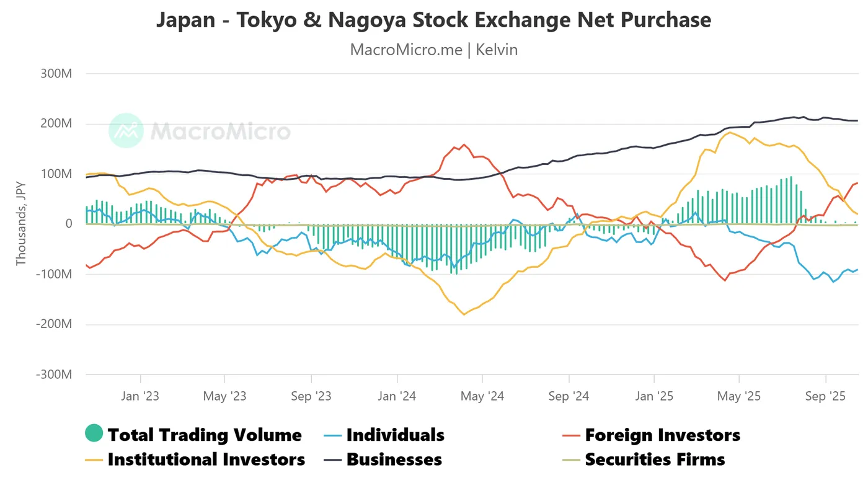Toggle the Businesses legend label
This screenshot has width=868, height=488.
pos(394,459)
